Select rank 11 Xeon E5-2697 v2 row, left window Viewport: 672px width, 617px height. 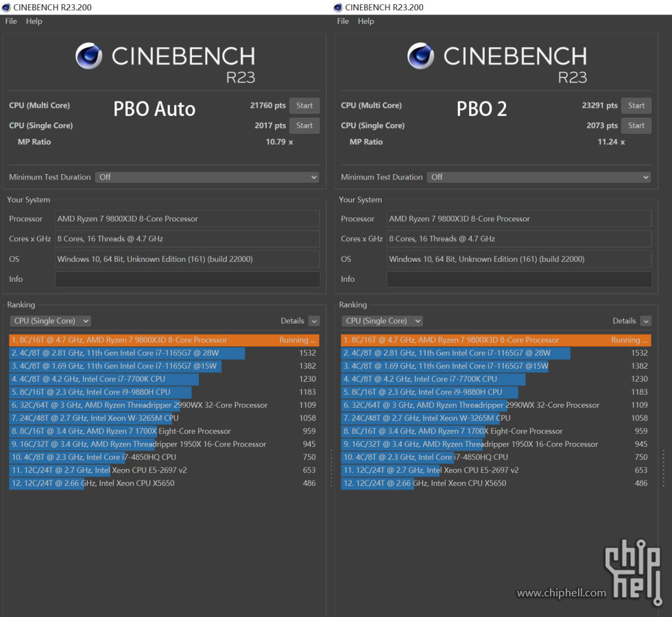164,470
